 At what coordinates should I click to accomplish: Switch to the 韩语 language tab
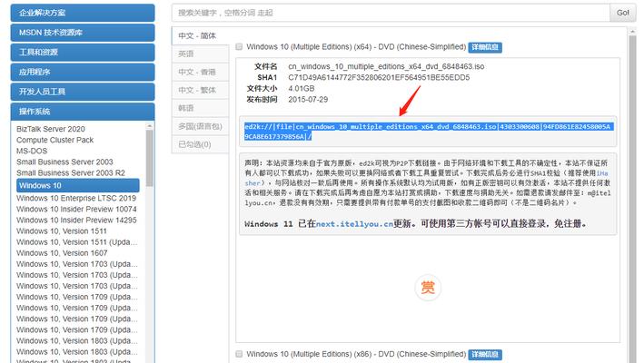tap(200, 108)
